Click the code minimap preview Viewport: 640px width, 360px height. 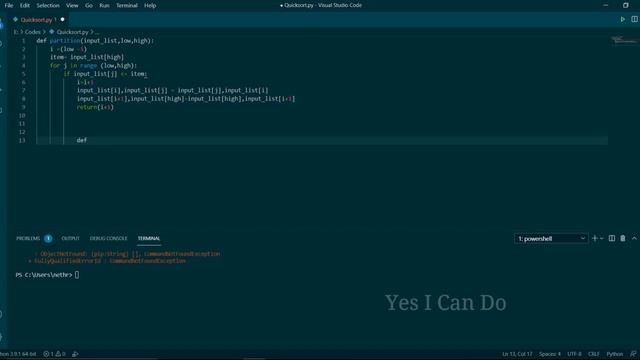[x=624, y=40]
